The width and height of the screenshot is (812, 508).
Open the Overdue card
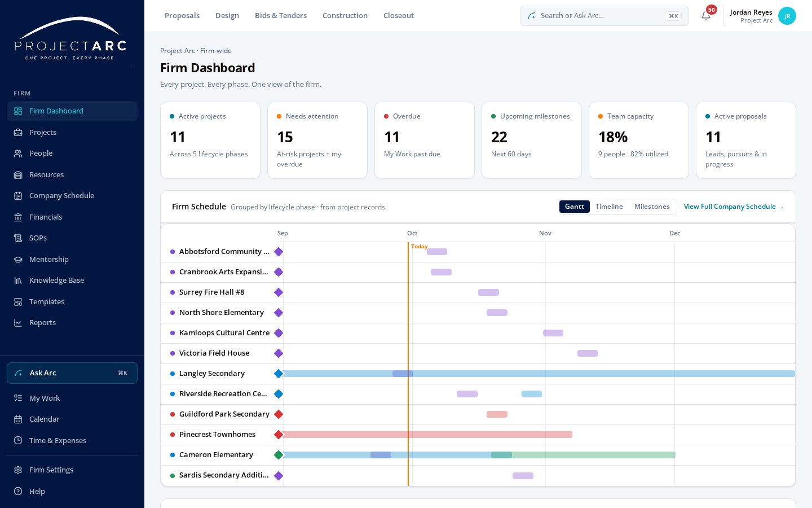point(425,140)
